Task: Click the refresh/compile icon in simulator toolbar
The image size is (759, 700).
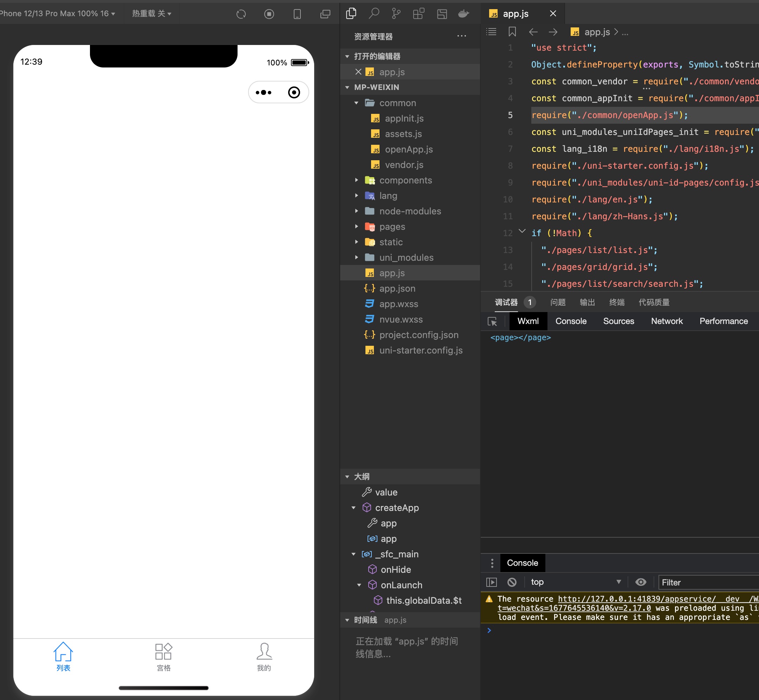Action: click(241, 14)
